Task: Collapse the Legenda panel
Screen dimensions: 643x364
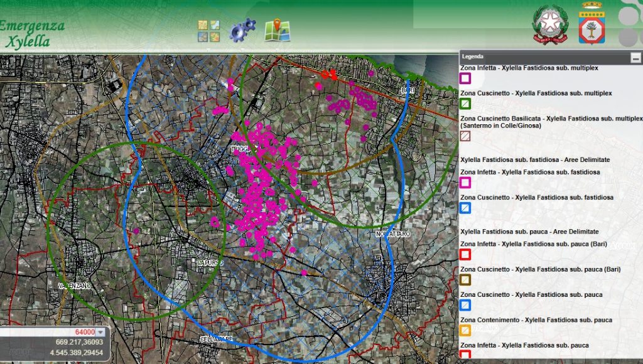Action: 635,58
